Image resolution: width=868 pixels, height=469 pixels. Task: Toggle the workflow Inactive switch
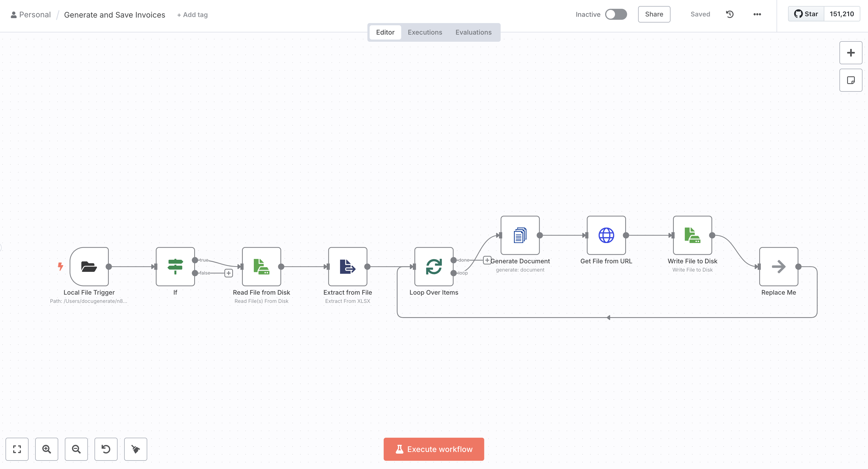(x=616, y=15)
